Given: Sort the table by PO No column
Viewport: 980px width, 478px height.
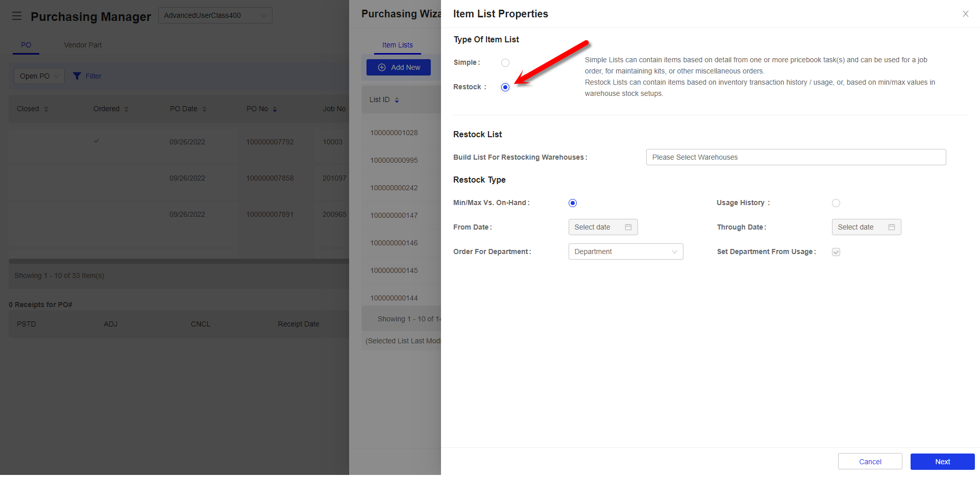Looking at the screenshot, I should (x=274, y=109).
